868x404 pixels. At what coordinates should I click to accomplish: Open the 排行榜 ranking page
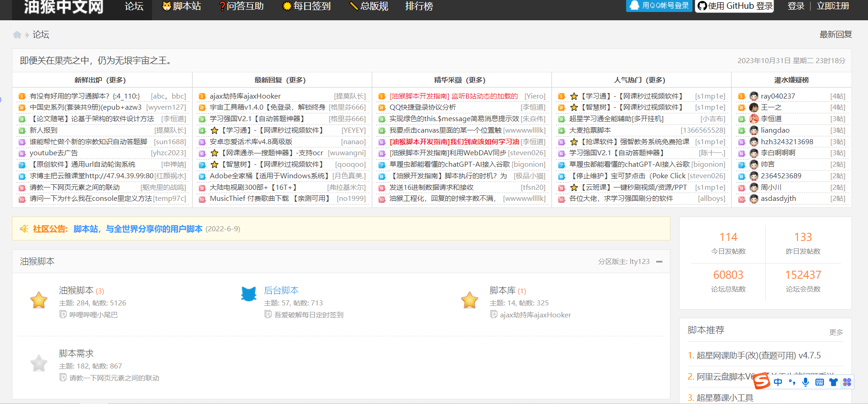point(419,6)
